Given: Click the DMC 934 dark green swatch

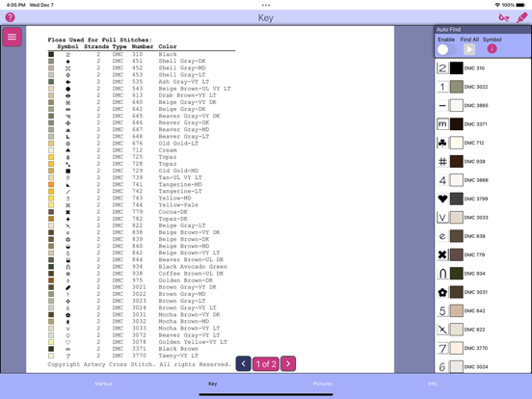Looking at the screenshot, I should [456, 274].
